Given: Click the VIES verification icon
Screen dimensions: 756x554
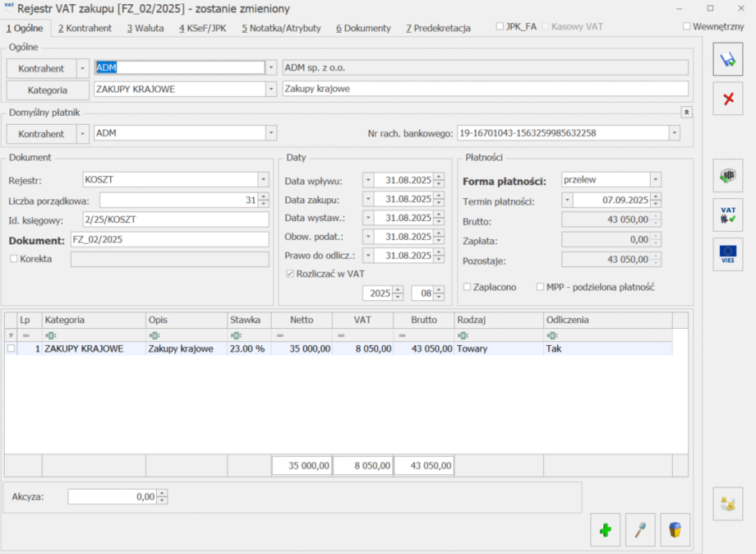Looking at the screenshot, I should tap(727, 254).
